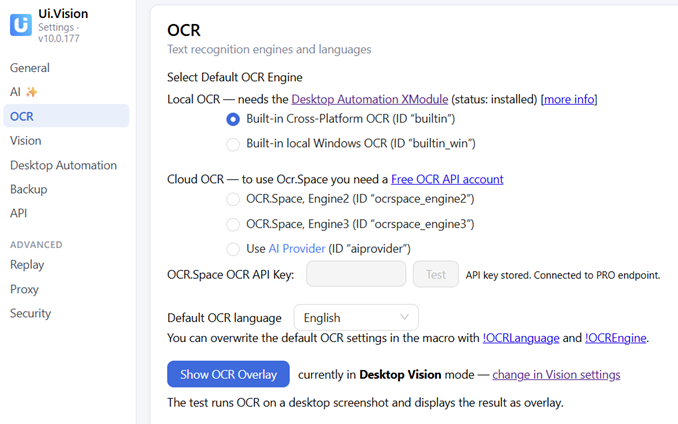Screen dimensions: 678x424
Task: Follow the more info link
Action: coord(569,99)
